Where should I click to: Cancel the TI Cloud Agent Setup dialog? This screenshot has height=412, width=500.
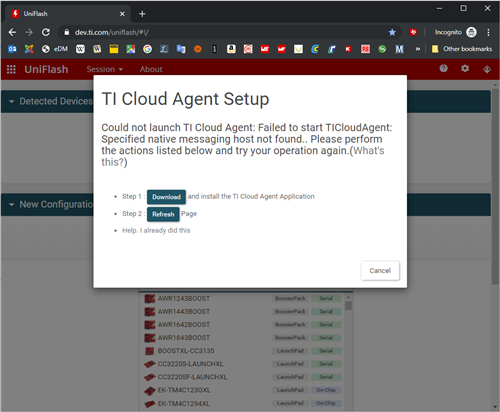(x=380, y=271)
